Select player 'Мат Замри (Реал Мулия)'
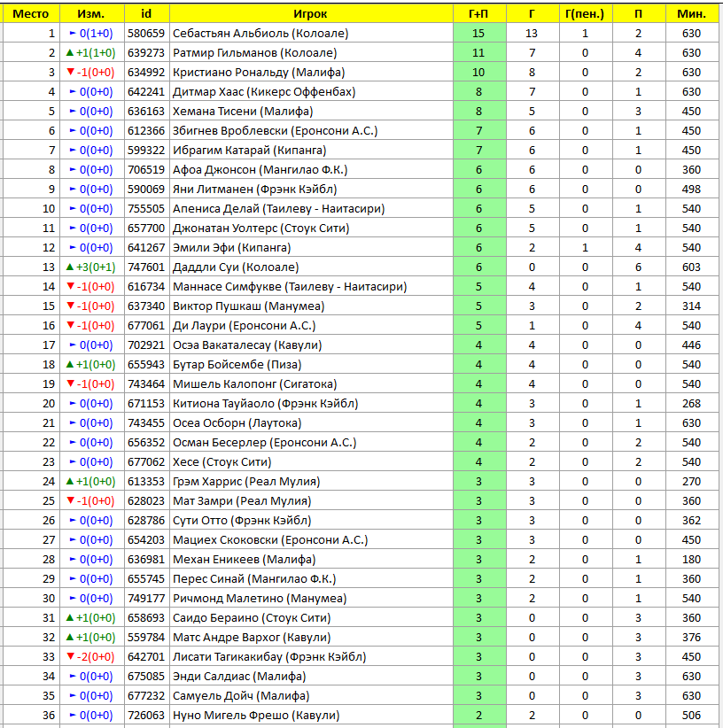The image size is (723, 728). click(x=243, y=501)
